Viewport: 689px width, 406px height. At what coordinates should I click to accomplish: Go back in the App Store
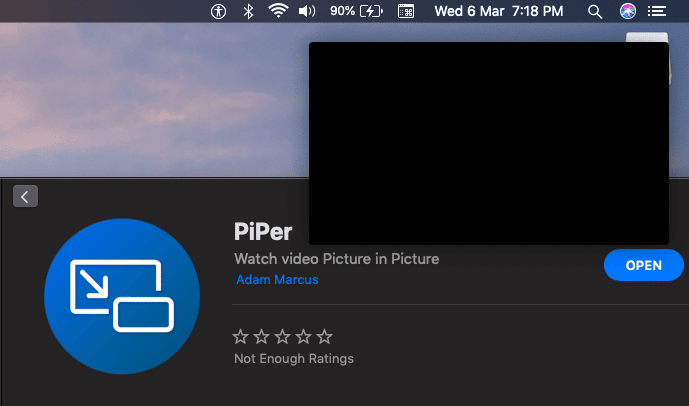25,196
